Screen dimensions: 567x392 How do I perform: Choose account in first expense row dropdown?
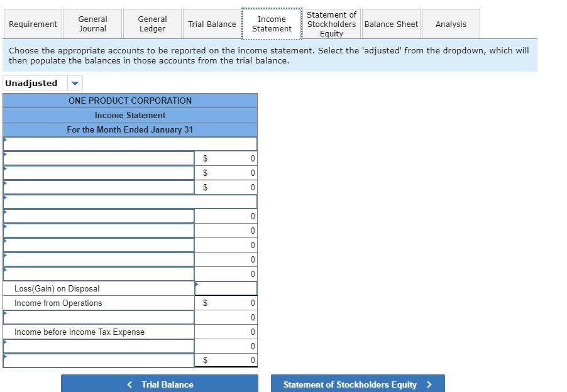click(x=99, y=216)
